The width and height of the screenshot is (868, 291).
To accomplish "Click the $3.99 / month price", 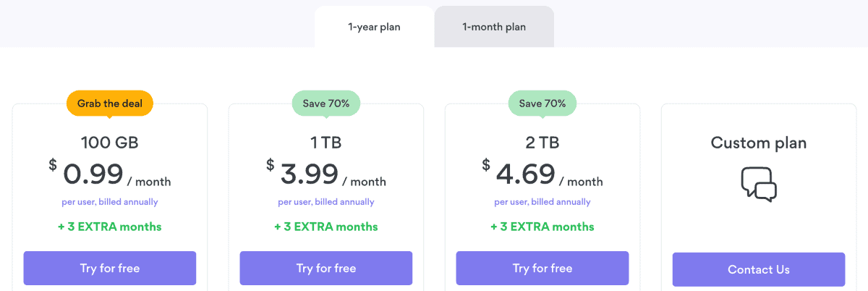I will (326, 174).
